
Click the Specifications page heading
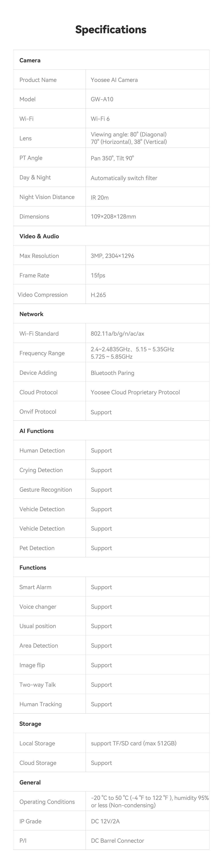tap(111, 30)
